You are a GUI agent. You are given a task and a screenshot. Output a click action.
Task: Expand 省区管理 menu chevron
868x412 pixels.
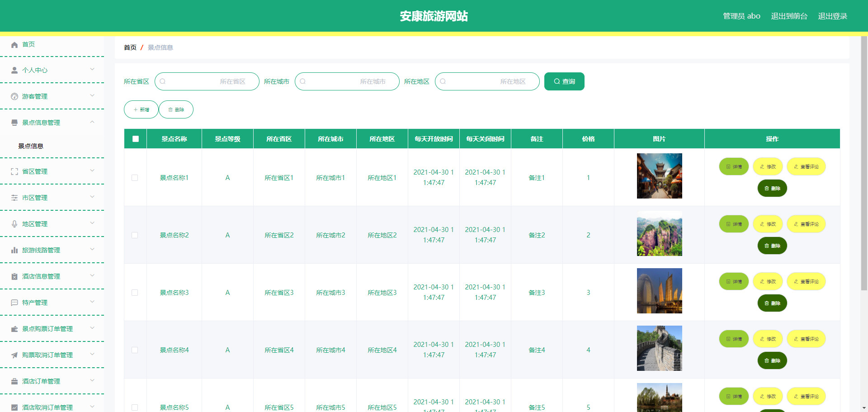click(92, 170)
